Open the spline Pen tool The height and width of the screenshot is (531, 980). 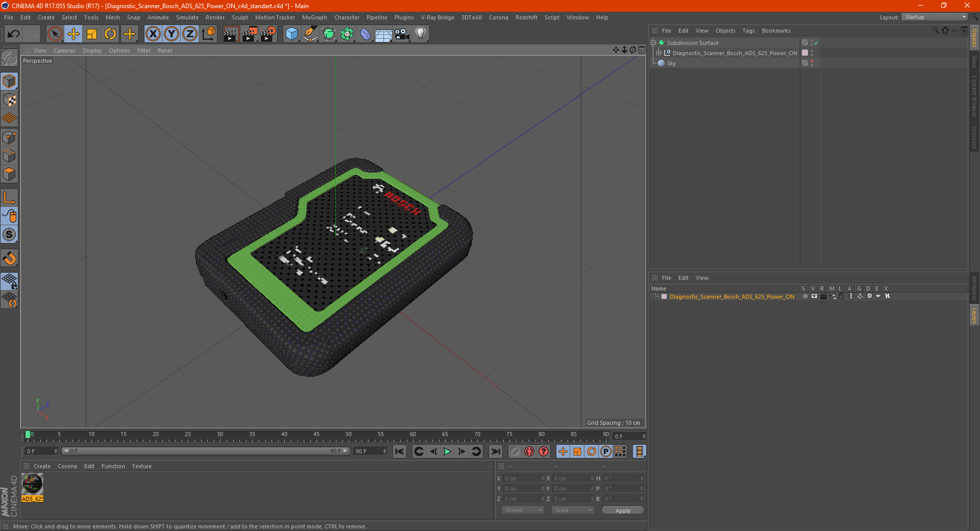(310, 34)
